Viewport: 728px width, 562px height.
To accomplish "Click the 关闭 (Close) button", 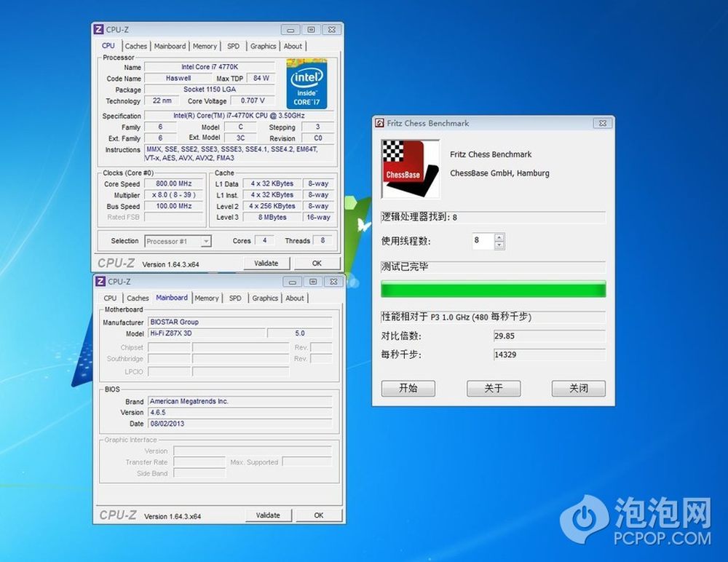I will 579,388.
